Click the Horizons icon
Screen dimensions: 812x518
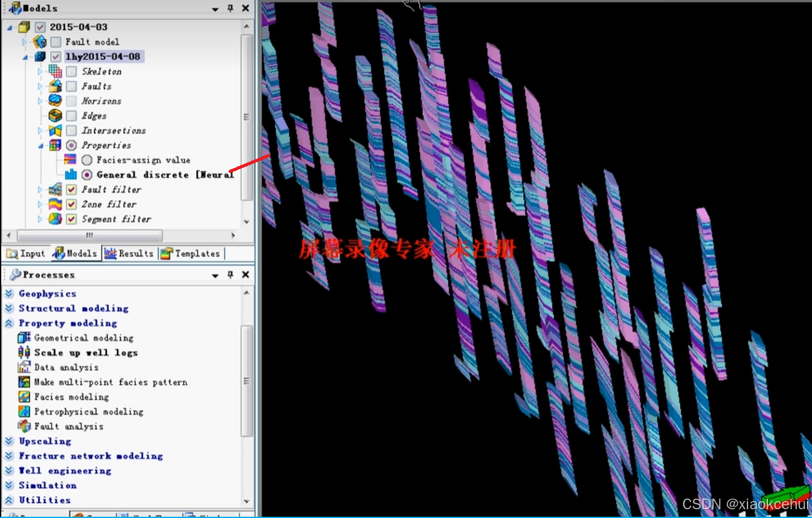click(55, 101)
